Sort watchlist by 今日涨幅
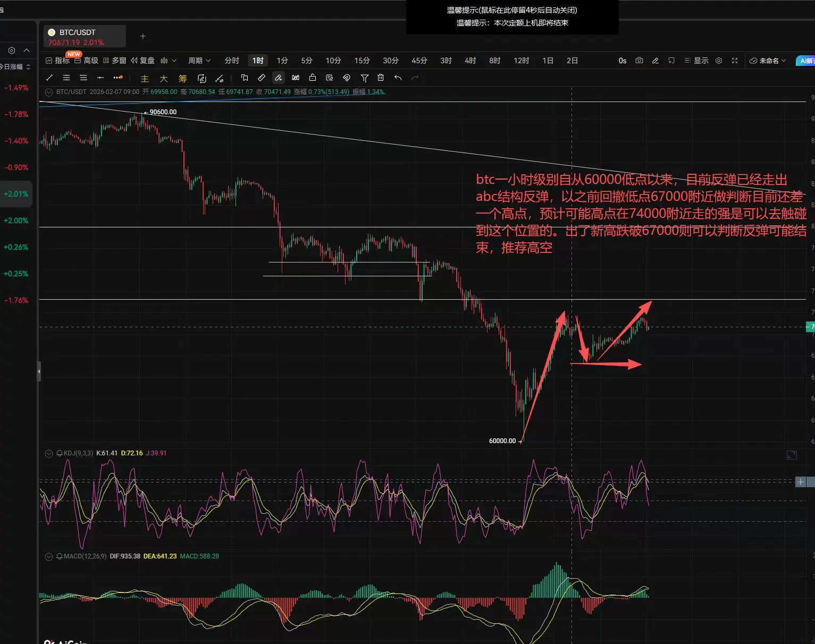815x644 pixels. point(15,66)
